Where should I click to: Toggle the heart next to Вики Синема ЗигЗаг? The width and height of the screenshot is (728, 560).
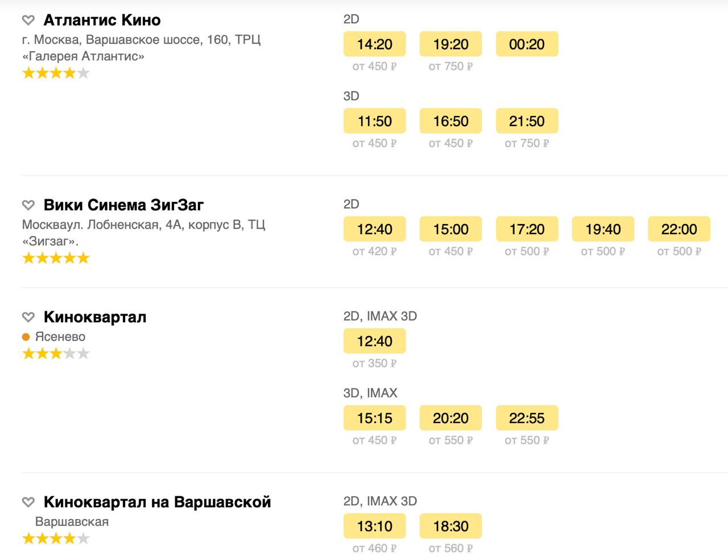[28, 205]
